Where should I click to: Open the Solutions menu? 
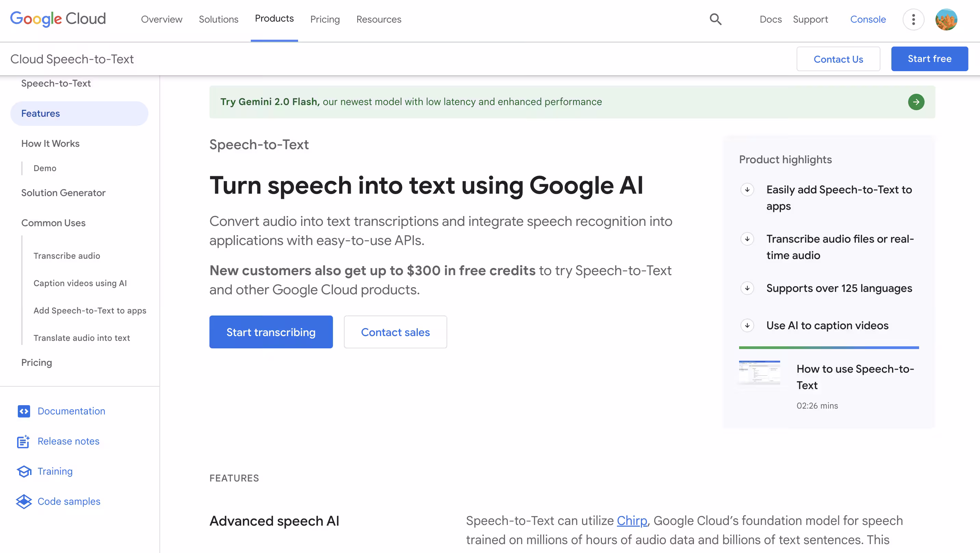coord(219,20)
